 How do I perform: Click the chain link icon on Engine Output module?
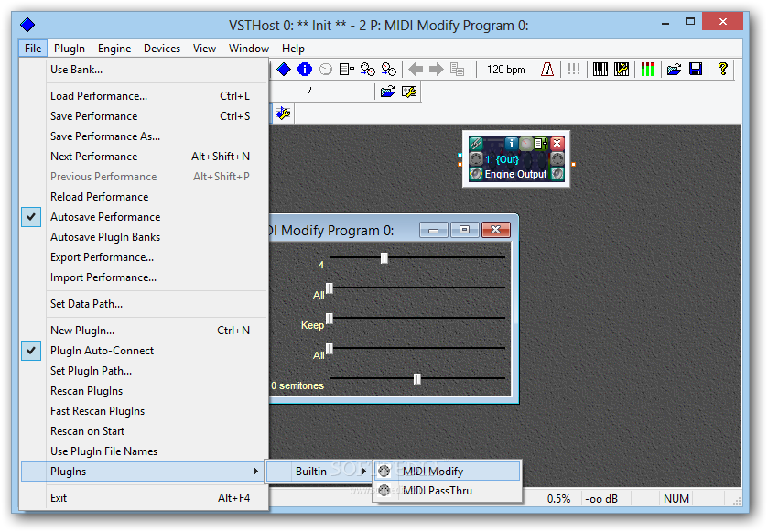tap(476, 144)
